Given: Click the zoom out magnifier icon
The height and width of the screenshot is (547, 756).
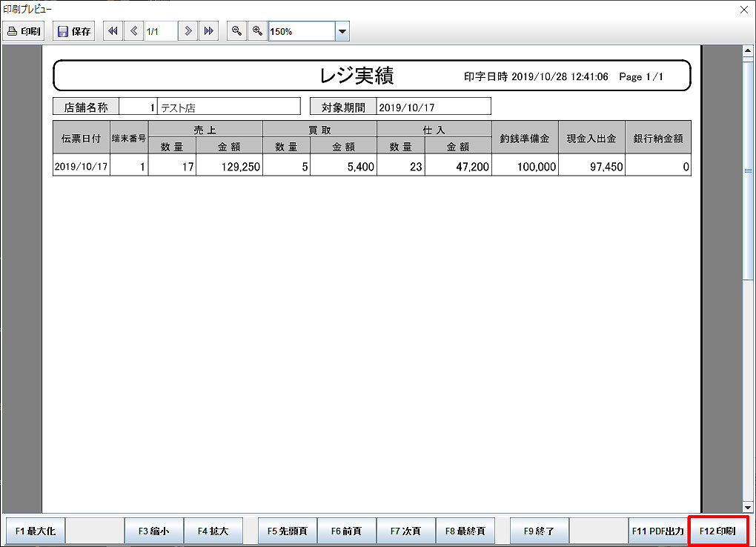Looking at the screenshot, I should [236, 31].
